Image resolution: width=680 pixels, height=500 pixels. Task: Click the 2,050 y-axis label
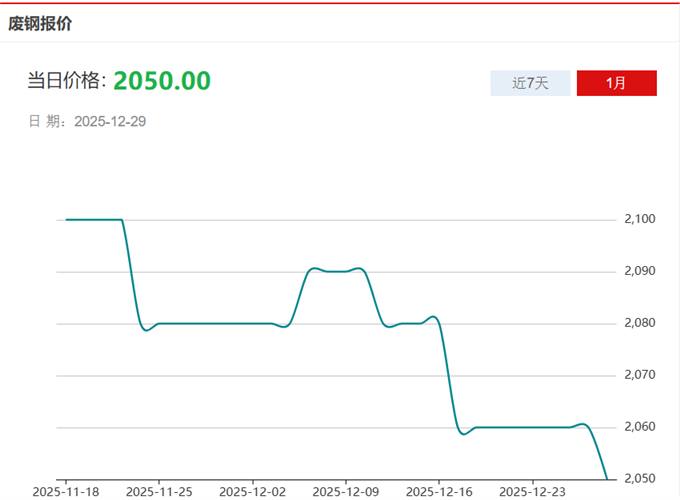[x=639, y=479]
